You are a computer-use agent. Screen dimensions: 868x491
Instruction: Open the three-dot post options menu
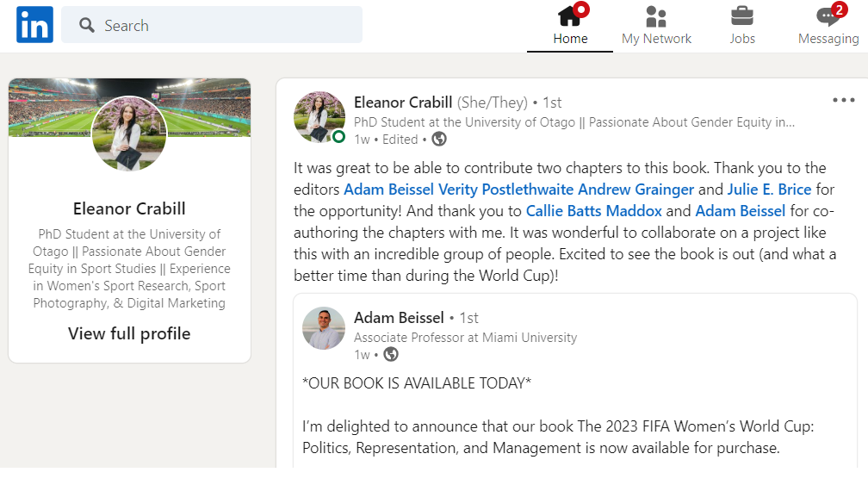tap(843, 101)
